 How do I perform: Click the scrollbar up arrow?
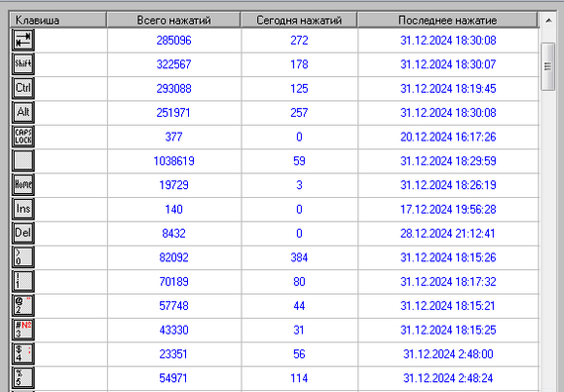[548, 21]
